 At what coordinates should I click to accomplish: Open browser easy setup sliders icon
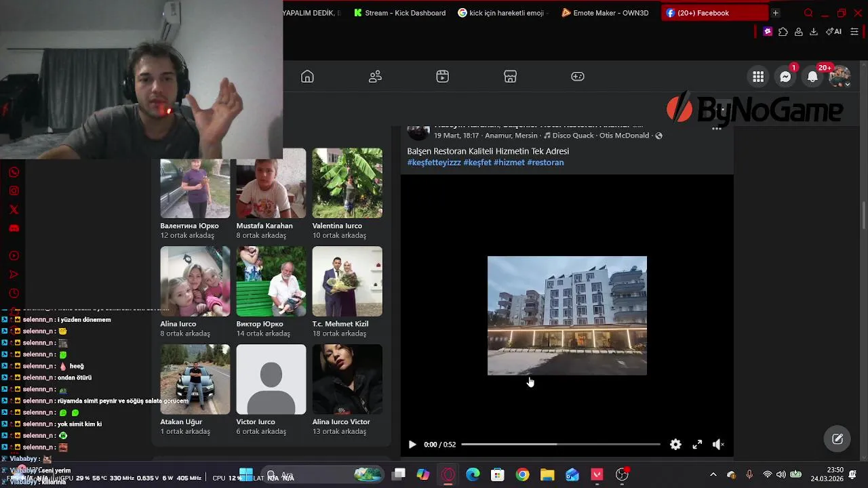(x=854, y=31)
